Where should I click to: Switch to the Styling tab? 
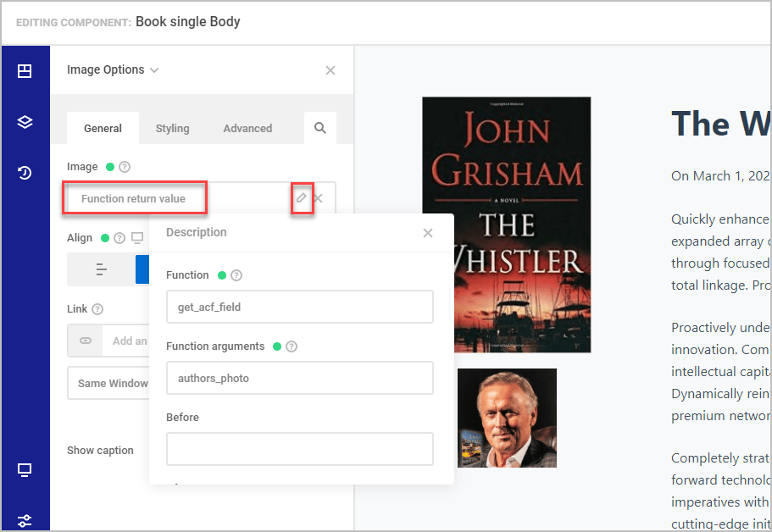tap(172, 129)
